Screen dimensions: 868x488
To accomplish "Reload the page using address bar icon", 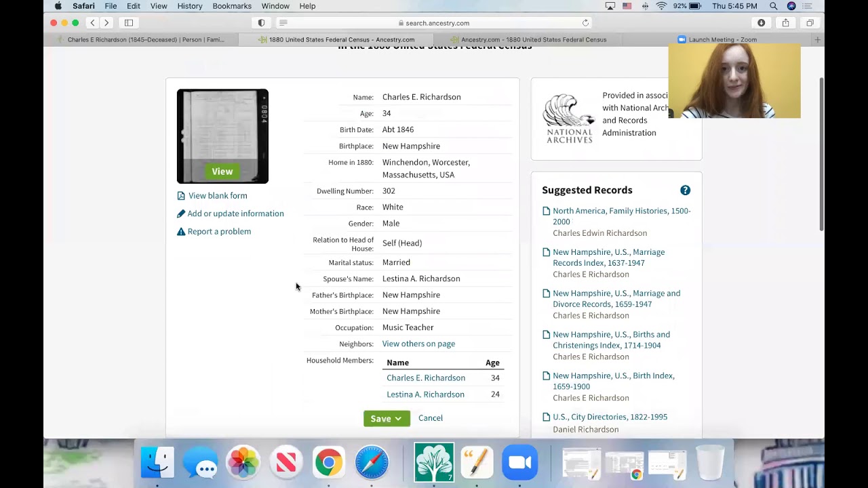I will [x=585, y=23].
